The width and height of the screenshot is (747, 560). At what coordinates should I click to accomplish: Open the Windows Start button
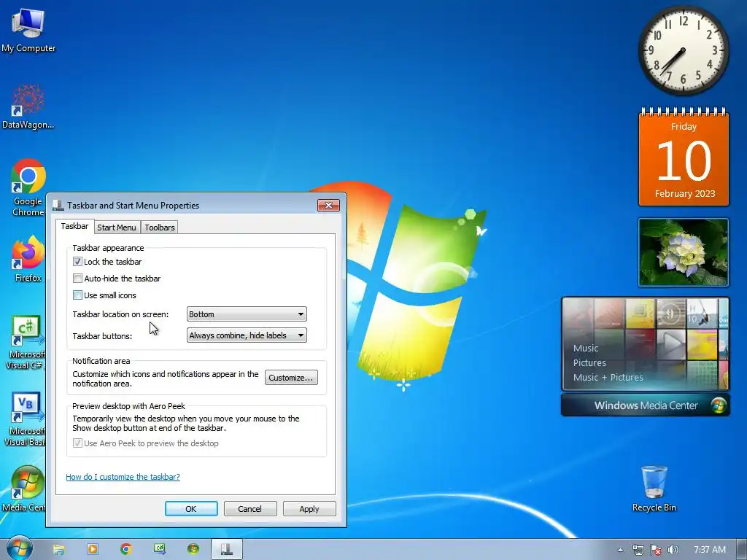(x=19, y=549)
